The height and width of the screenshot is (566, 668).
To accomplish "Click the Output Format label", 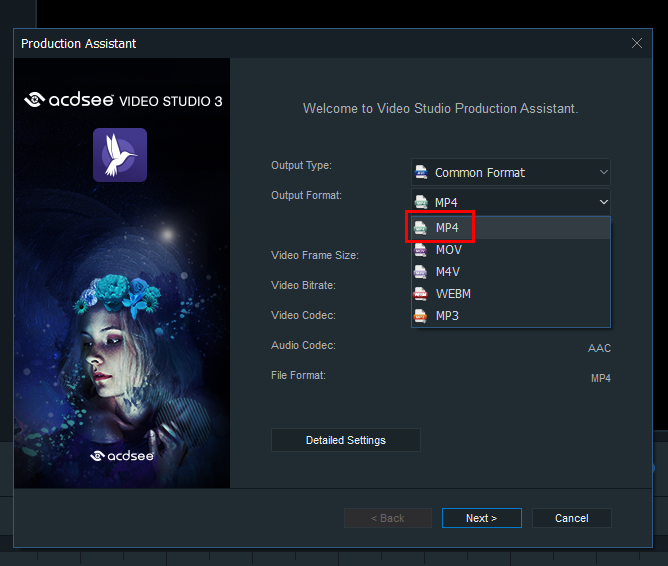I will point(306,195).
